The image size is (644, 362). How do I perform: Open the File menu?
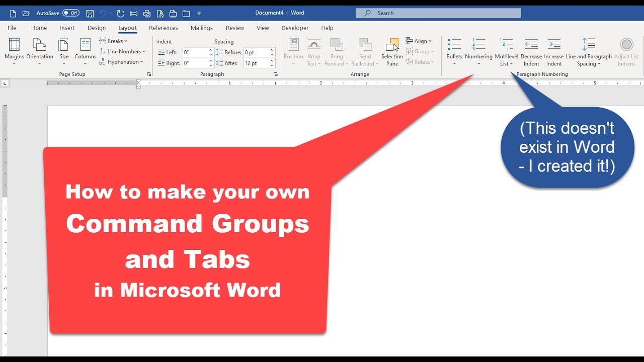(12, 28)
